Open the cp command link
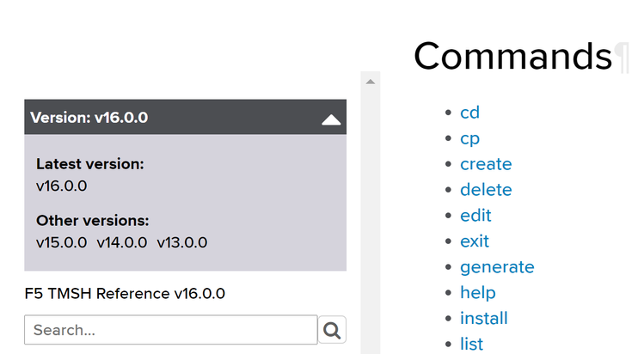The width and height of the screenshot is (644, 354). coord(469,138)
